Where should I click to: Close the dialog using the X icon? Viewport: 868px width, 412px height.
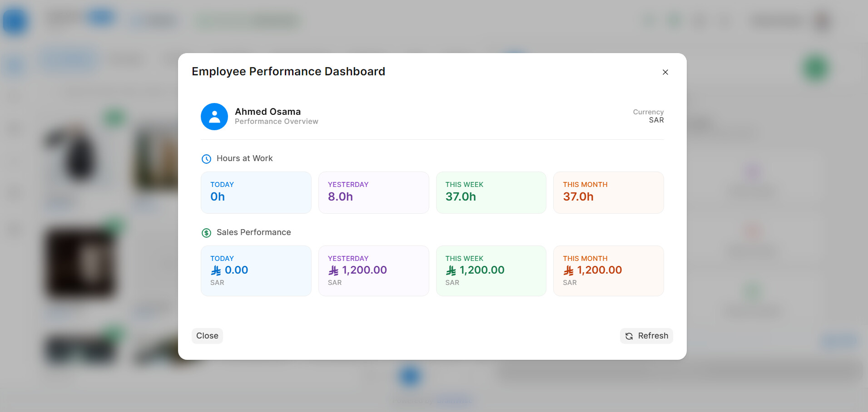[665, 72]
